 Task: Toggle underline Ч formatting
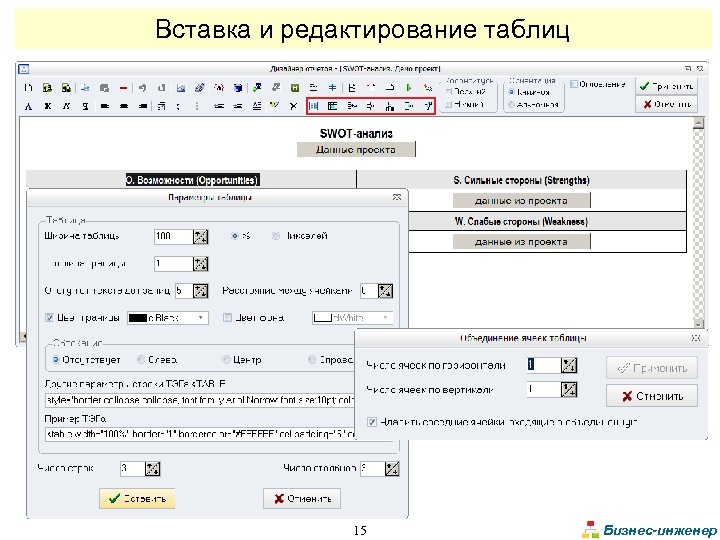tap(85, 106)
